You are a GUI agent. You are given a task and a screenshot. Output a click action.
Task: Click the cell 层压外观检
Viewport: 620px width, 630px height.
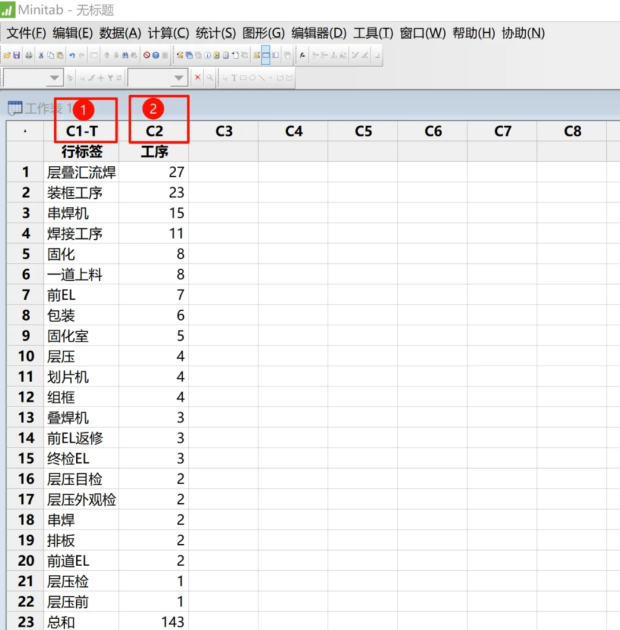[82, 499]
